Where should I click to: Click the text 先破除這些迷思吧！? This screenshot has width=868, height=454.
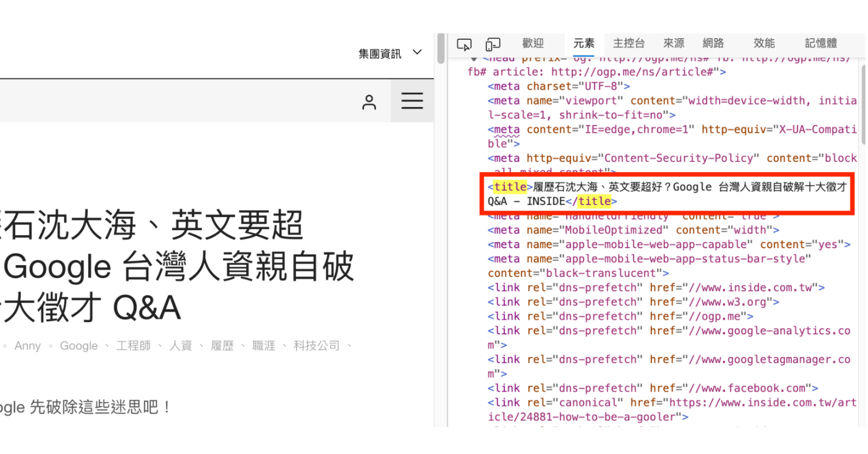tap(100, 407)
